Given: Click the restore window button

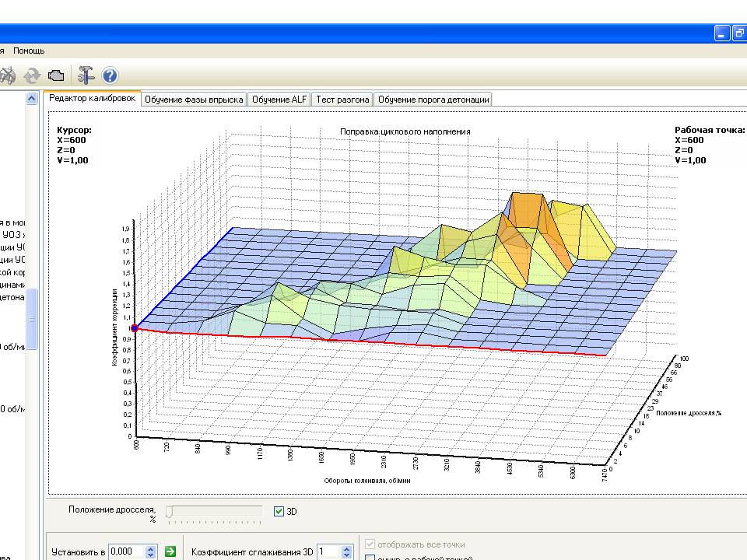Looking at the screenshot, I should pyautogui.click(x=739, y=33).
